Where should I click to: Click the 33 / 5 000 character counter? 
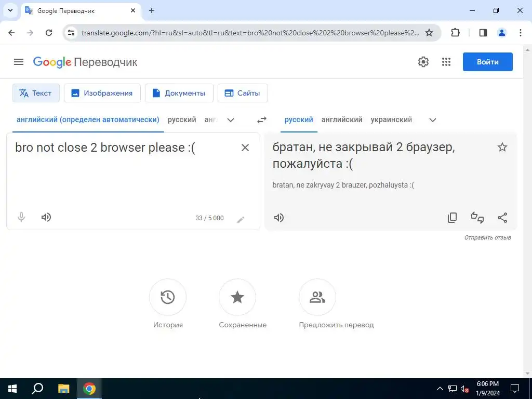(x=209, y=218)
